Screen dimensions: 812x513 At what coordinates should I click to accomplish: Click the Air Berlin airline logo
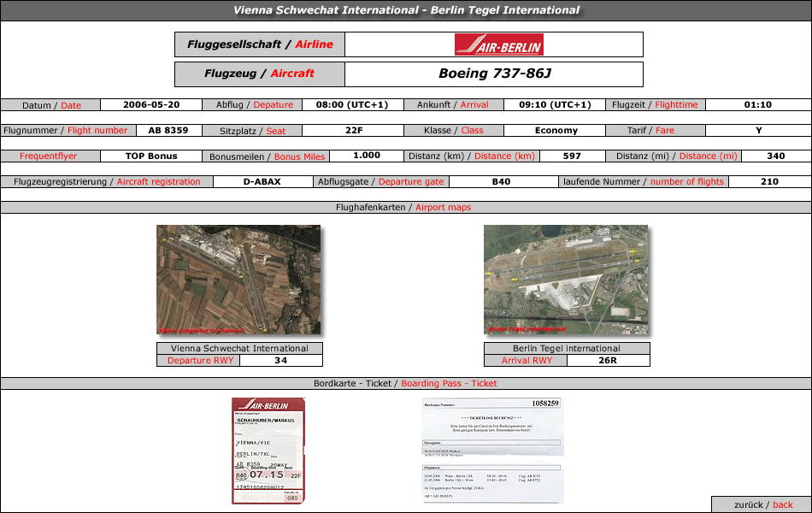(498, 44)
